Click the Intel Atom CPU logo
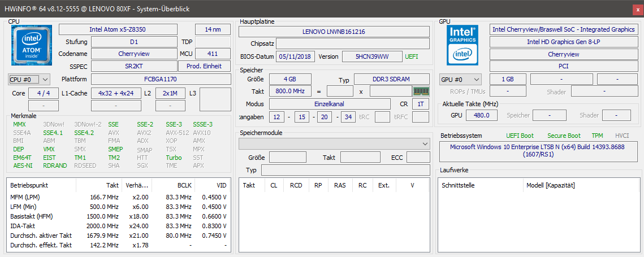This screenshot has width=644, height=257. tap(31, 46)
